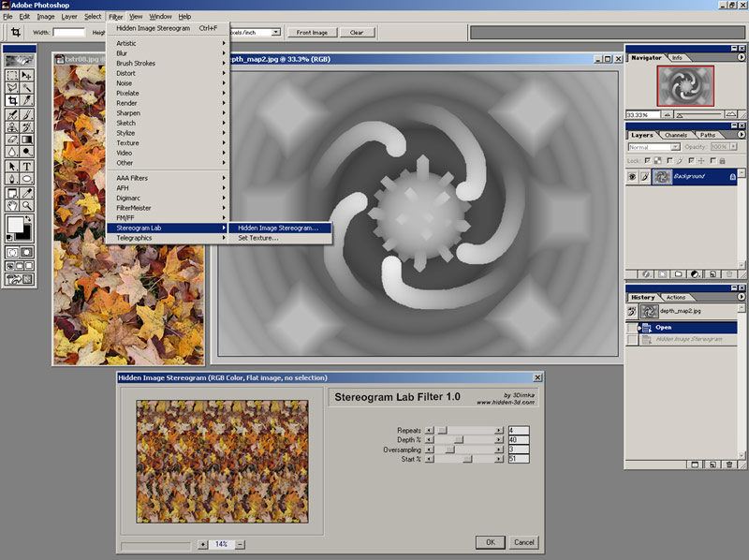The image size is (749, 560).
Task: Select the Crop tool in toolbox
Action: 12,100
